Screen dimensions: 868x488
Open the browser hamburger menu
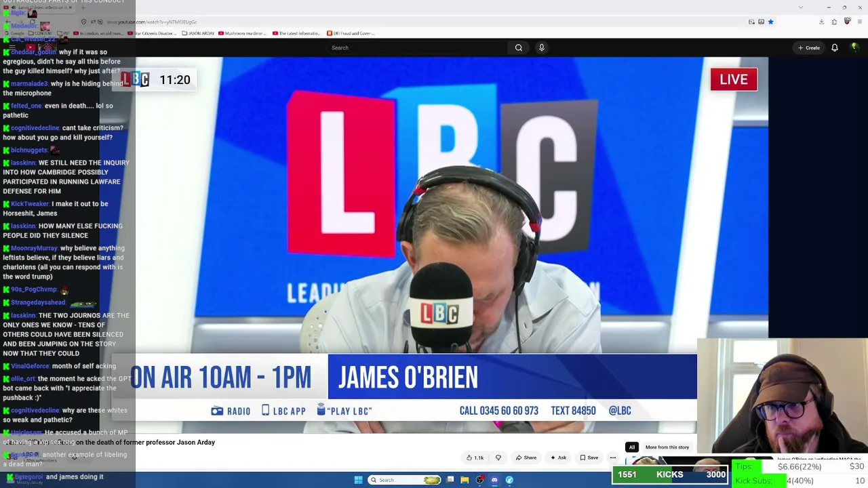point(859,22)
